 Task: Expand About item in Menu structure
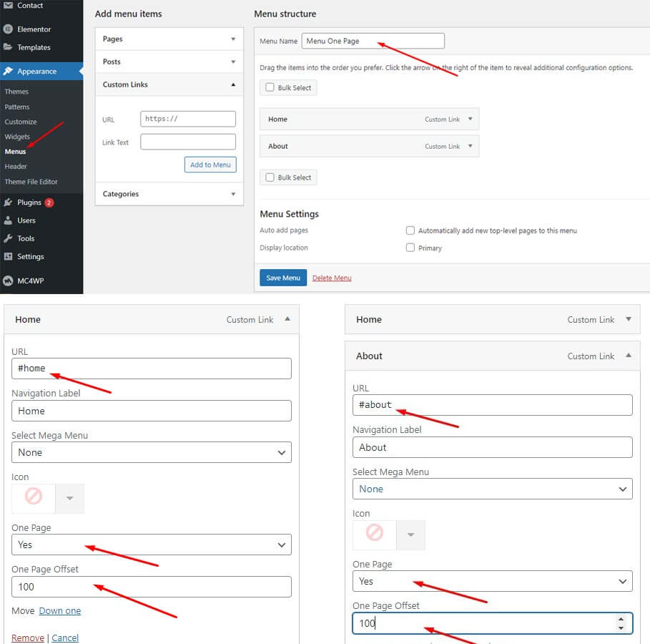point(470,146)
